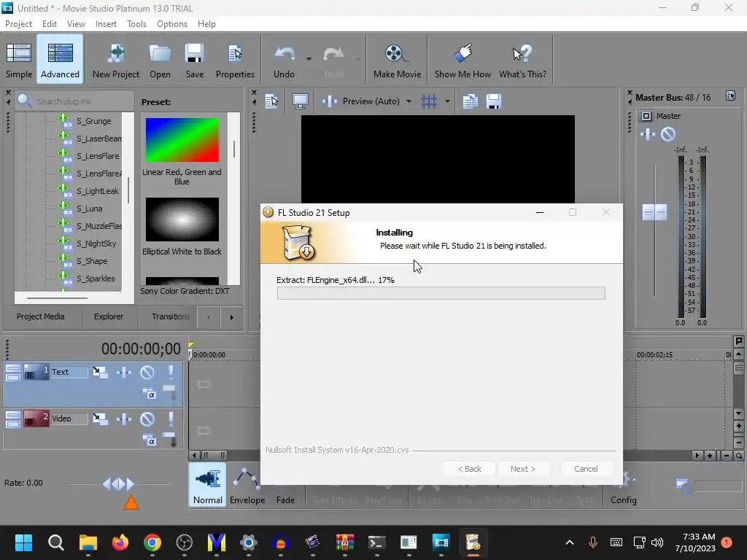The image size is (747, 560).
Task: Show hidden system tray icons
Action: click(569, 542)
